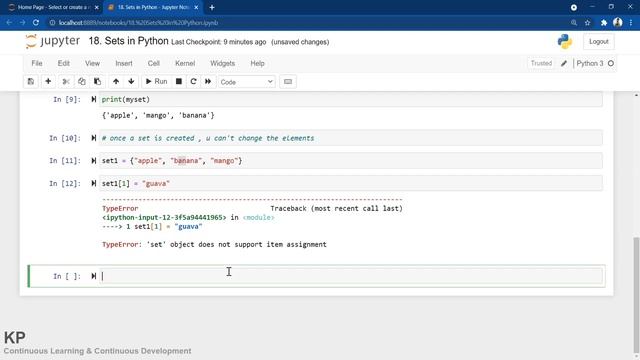Restart the kernel icon

[x=193, y=82]
